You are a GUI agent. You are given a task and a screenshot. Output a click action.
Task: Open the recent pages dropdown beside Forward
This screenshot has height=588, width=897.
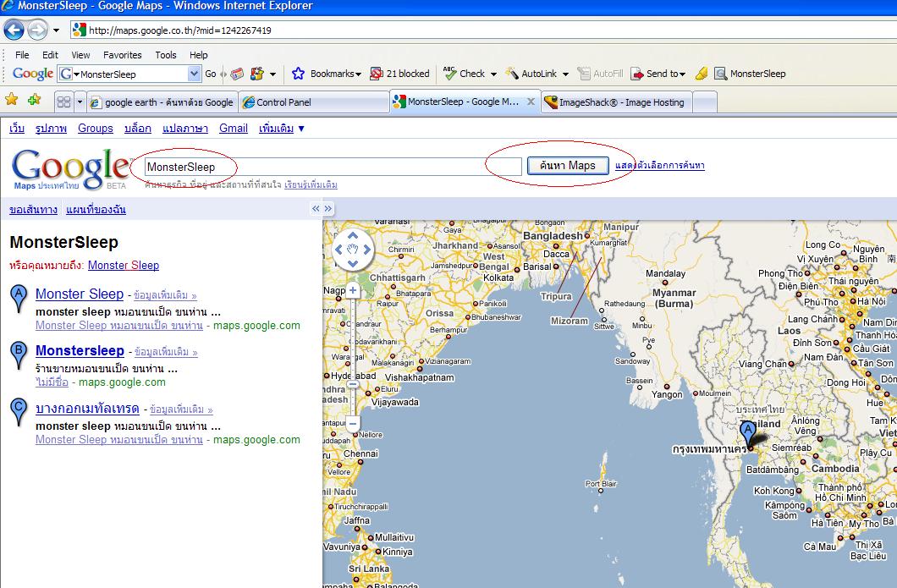pos(56,30)
